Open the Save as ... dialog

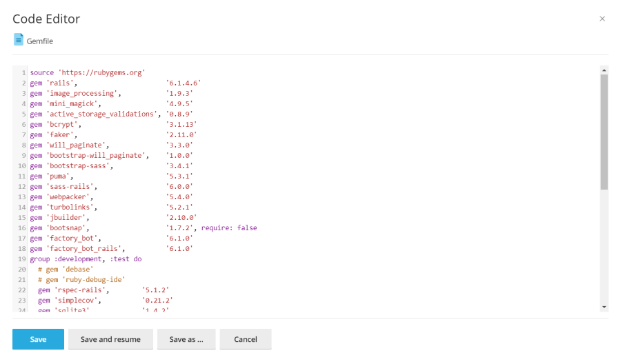186,339
